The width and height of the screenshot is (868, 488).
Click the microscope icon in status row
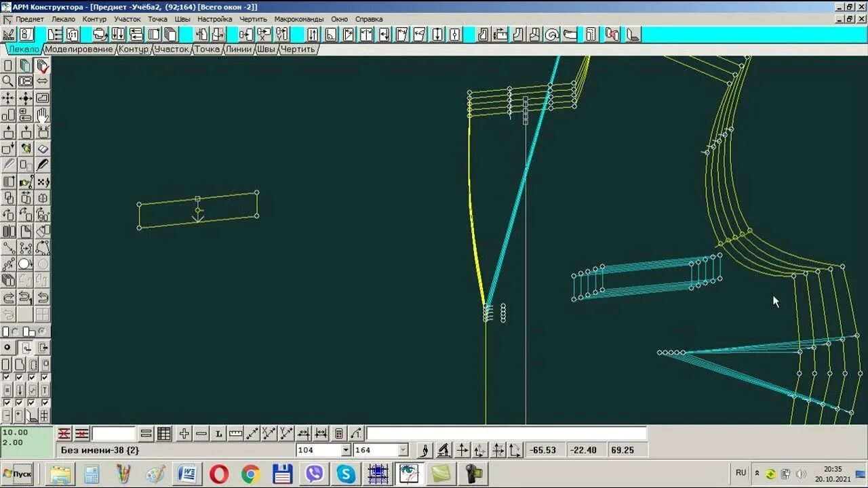tap(443, 449)
